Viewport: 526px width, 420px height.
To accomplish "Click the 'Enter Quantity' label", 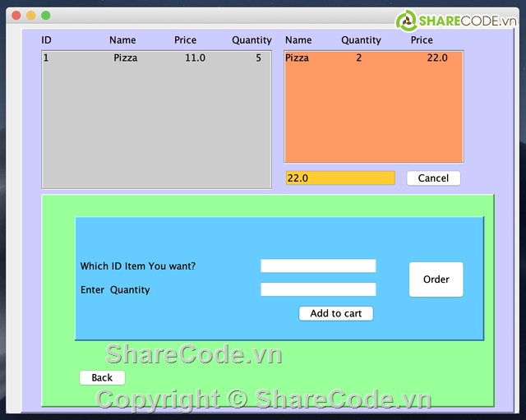I will 115,290.
